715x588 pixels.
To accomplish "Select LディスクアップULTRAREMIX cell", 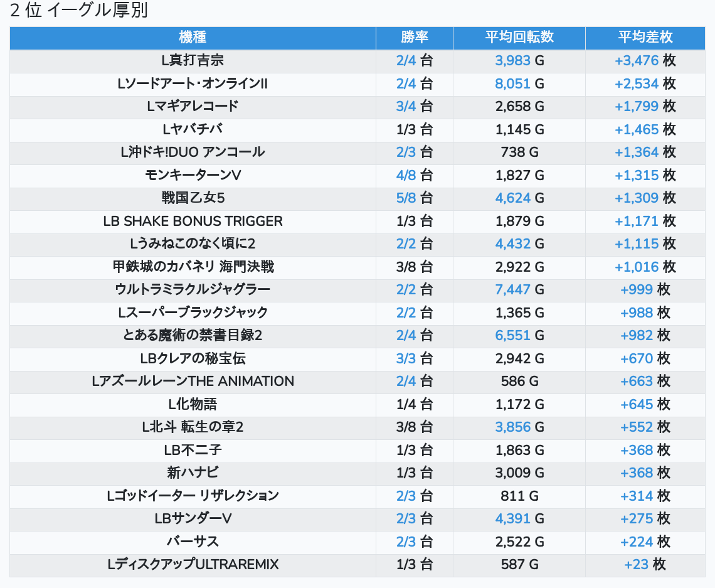I will click(193, 565).
